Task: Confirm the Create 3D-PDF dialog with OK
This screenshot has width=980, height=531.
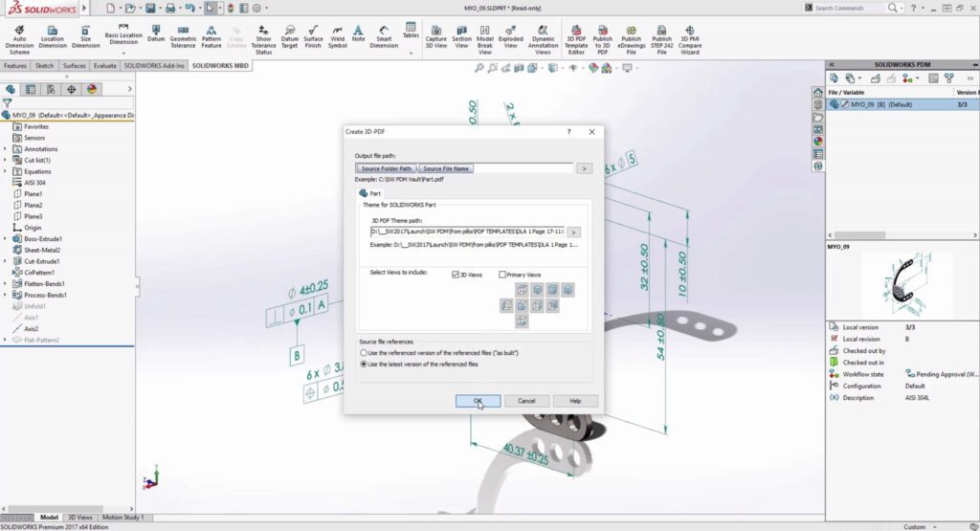Action: coord(478,401)
